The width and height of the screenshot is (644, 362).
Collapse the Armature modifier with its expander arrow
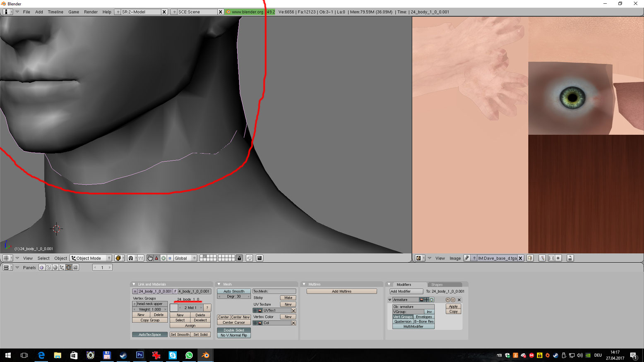click(x=389, y=299)
